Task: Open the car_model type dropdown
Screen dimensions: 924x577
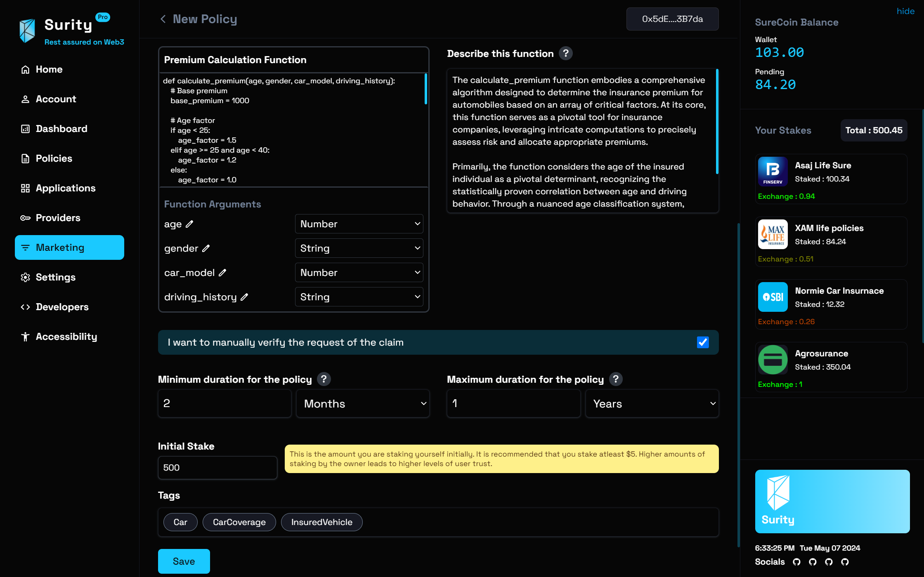Action: (359, 273)
